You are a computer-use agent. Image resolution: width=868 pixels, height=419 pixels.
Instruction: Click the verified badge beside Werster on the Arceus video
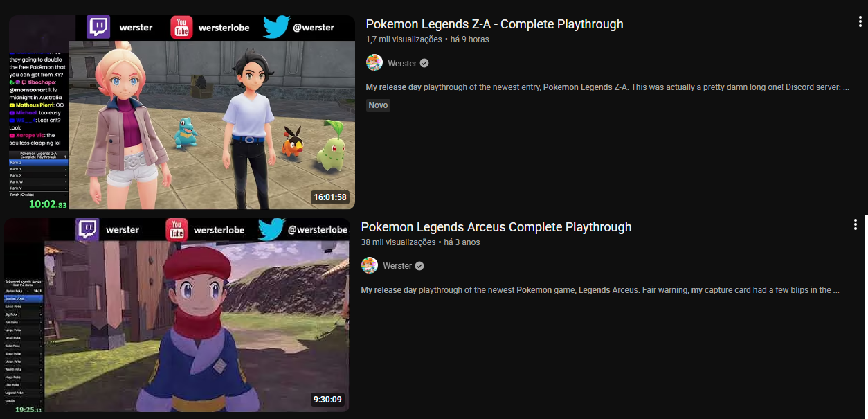coord(419,266)
